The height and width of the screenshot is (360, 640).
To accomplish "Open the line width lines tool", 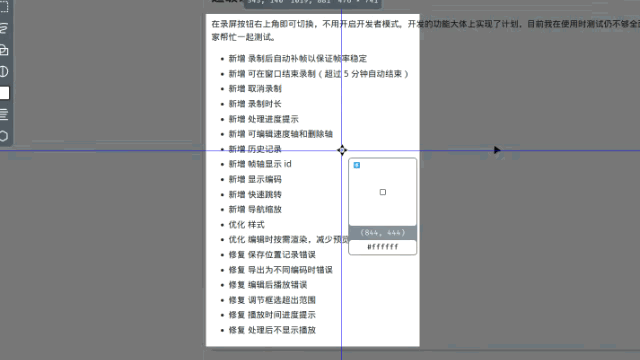I will pos(4,114).
